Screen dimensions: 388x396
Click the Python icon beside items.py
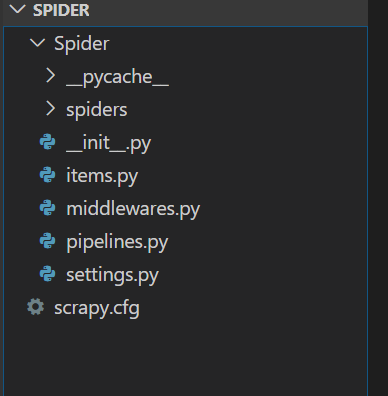tap(48, 175)
